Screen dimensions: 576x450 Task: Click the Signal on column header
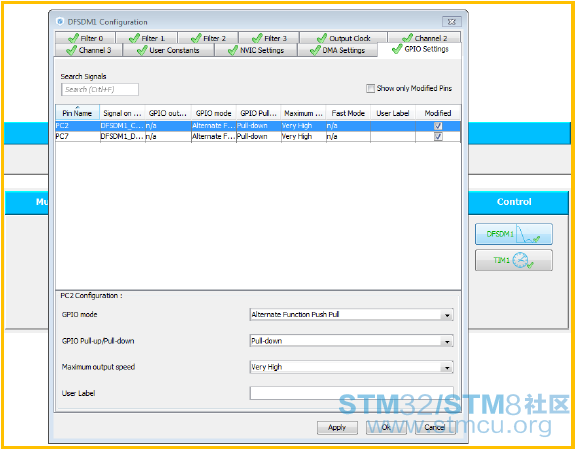(x=122, y=113)
